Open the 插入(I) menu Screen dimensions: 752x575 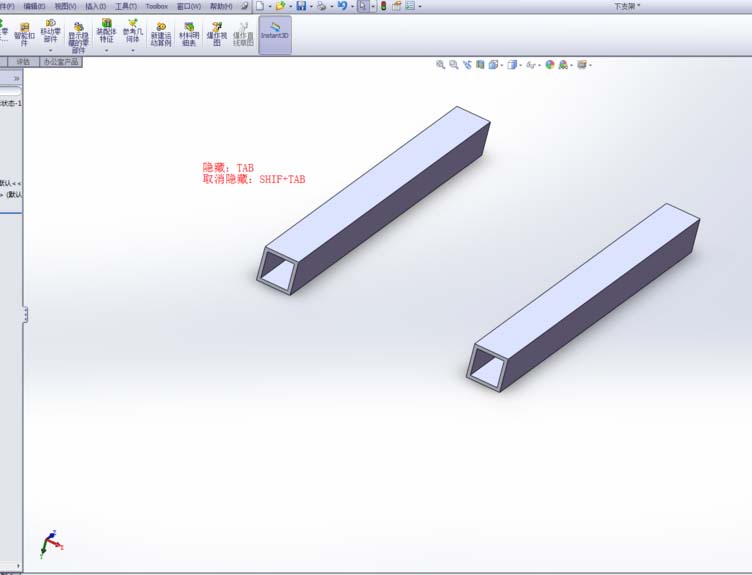pos(95,6)
